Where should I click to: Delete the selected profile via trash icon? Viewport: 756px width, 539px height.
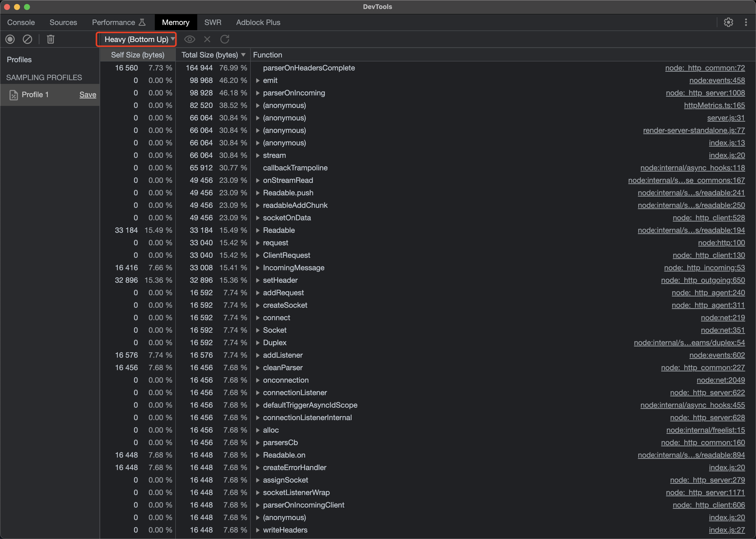pos(50,39)
